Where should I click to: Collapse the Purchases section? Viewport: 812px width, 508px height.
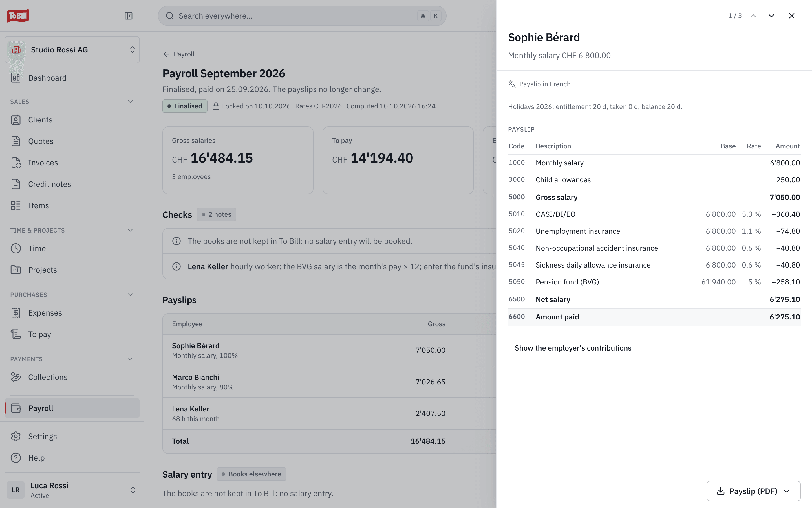[130, 295]
